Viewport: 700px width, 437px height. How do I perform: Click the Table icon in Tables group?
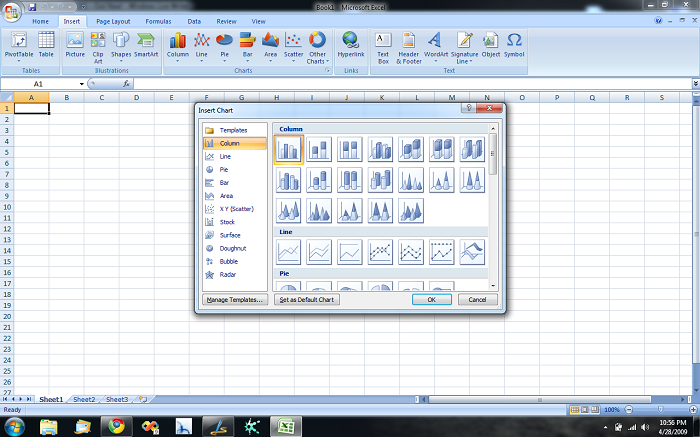(x=46, y=45)
